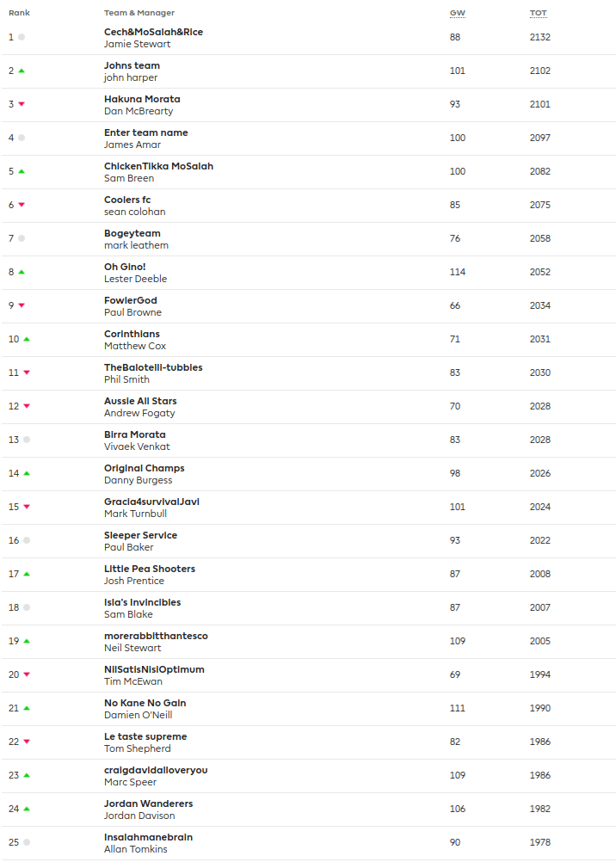Image resolution: width=616 pixels, height=862 pixels.
Task: Open No Kane No Gain team
Action: coord(145,703)
